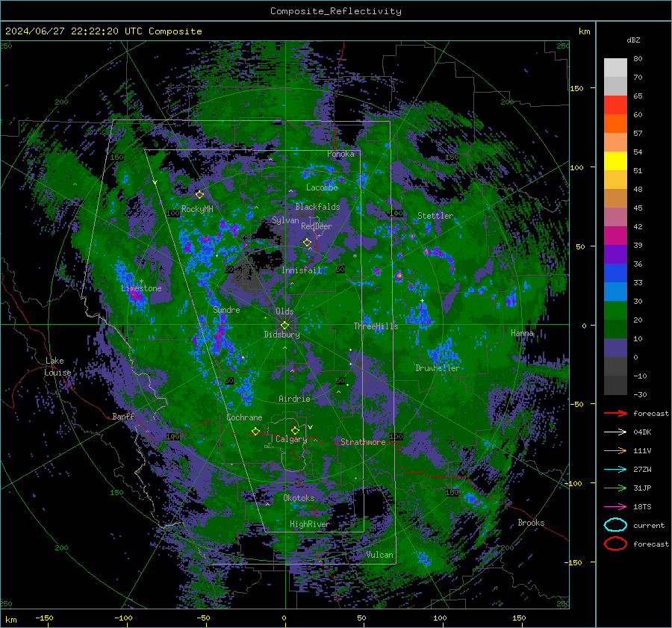Pick the light gray 70-80 dBZ swatch
The width and height of the screenshot is (672, 628).
point(615,68)
